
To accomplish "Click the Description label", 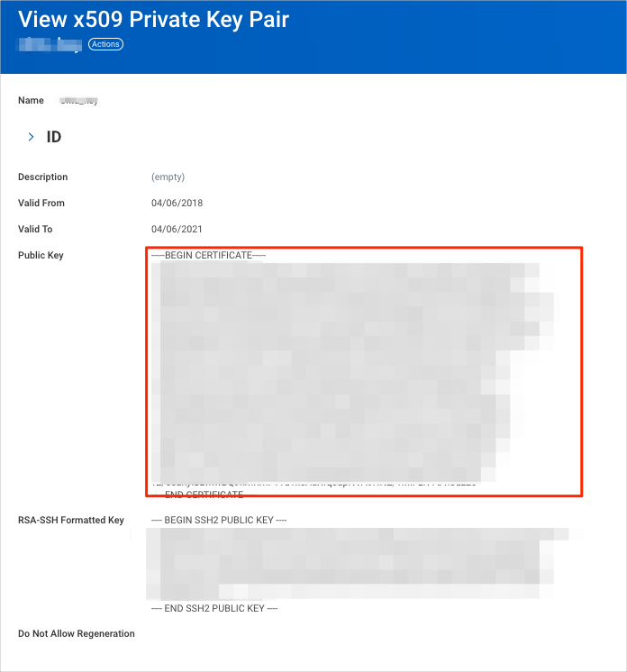I will [42, 177].
